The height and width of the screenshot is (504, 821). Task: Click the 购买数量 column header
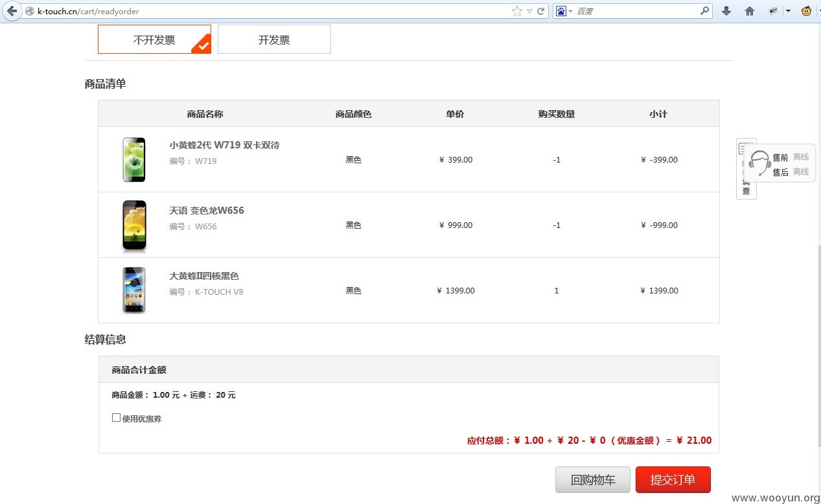coord(557,114)
